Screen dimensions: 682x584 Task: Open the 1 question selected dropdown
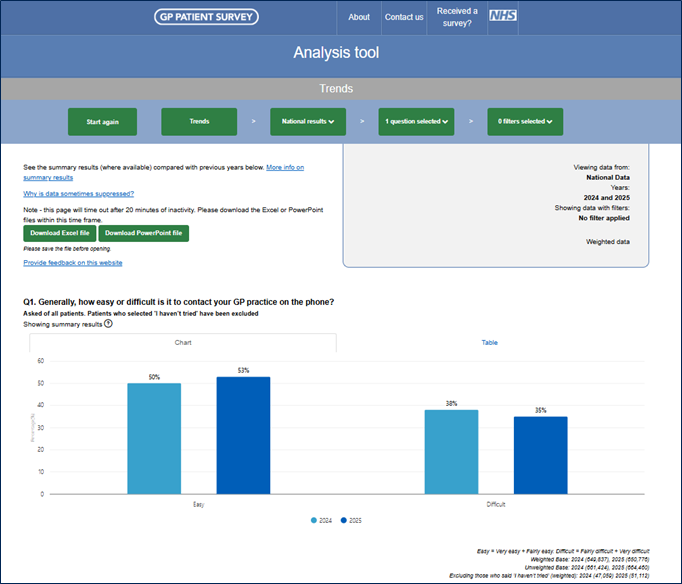pos(416,122)
